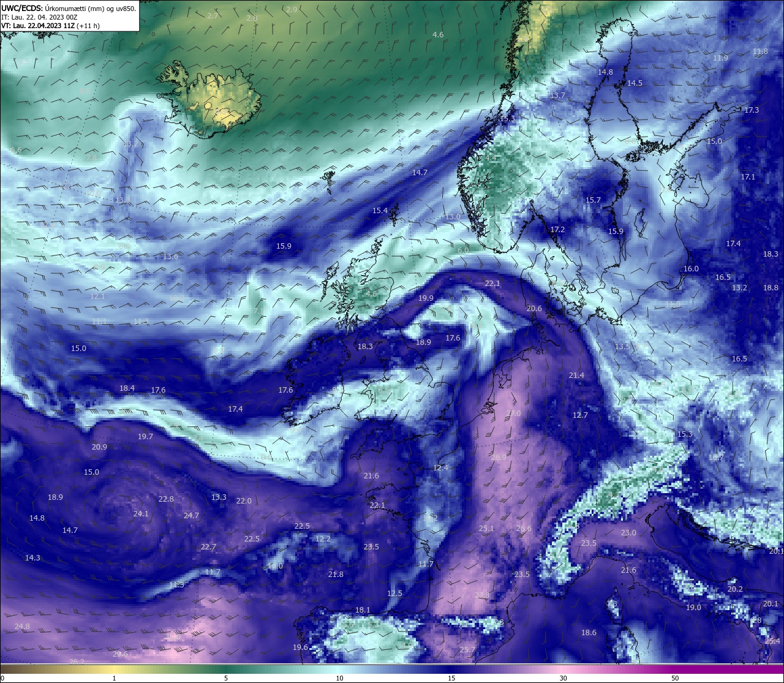Click the map value '18.6'
Image resolution: width=784 pixels, height=683 pixels.
tap(589, 632)
